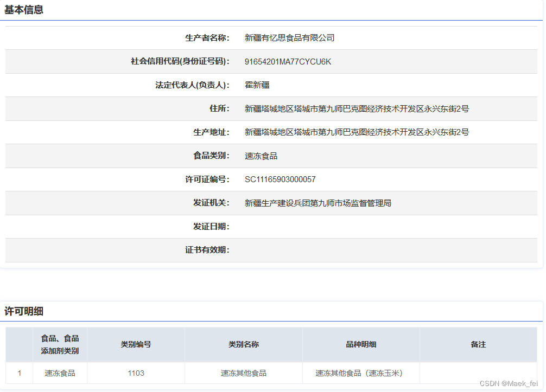
Task: Select the 许可明细 section heading
Action: pos(24,311)
